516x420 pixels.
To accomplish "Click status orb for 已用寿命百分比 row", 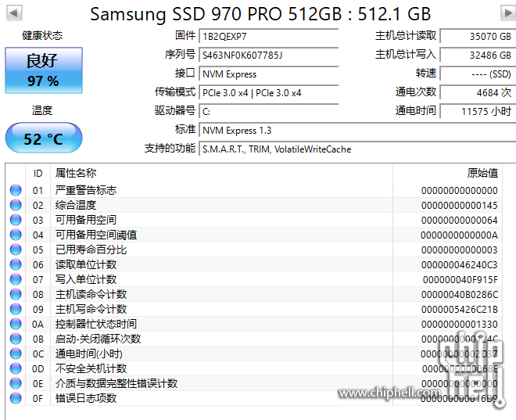I will tap(16, 249).
